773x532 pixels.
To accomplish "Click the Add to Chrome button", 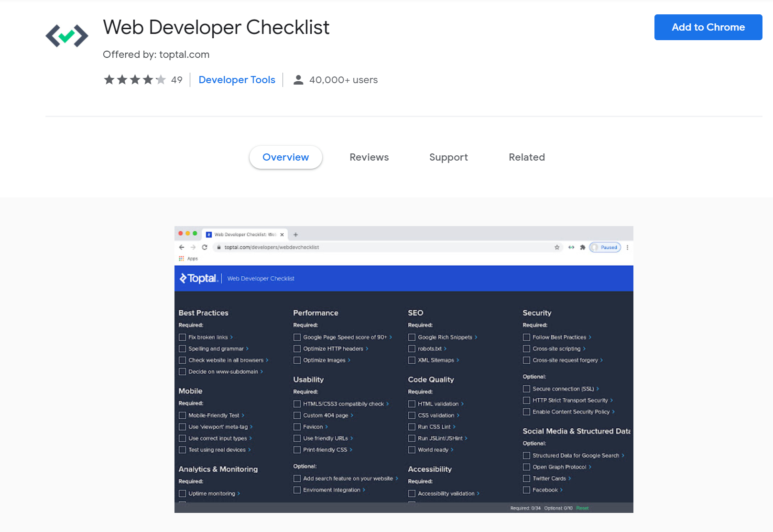I will click(x=708, y=27).
